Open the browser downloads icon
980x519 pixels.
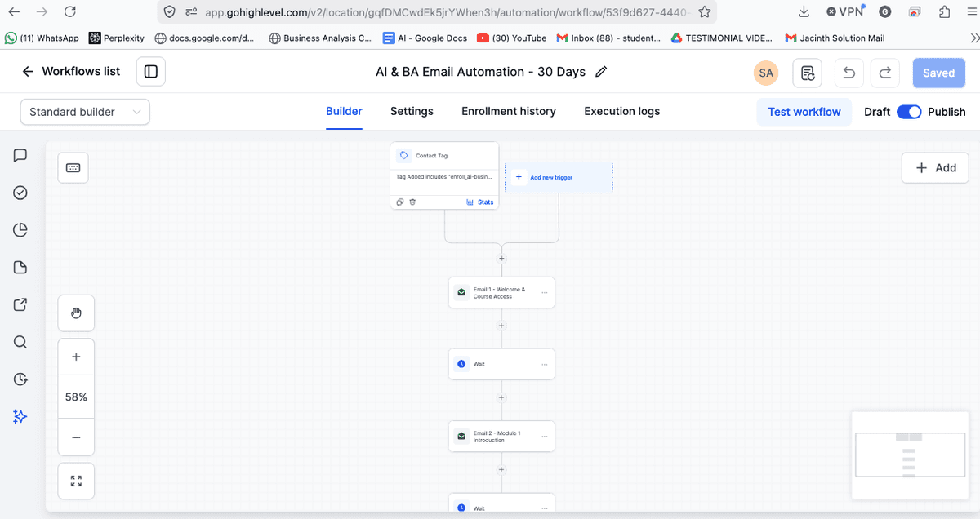[x=804, y=11]
